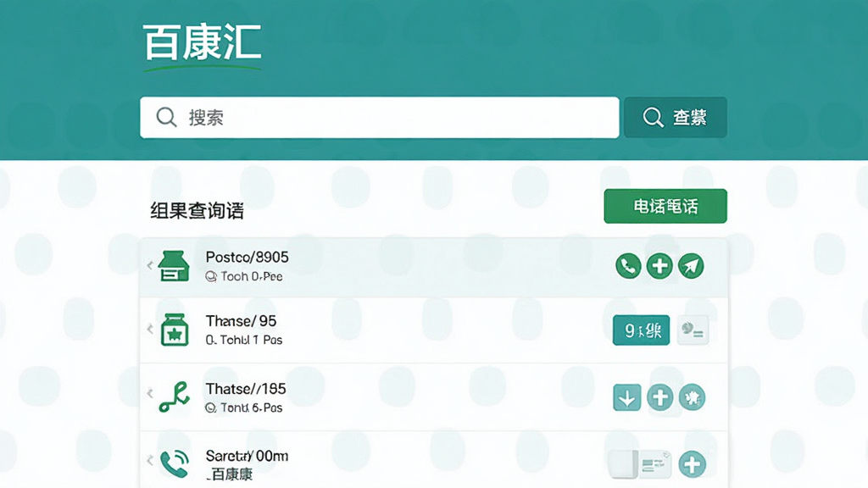
Task: Click inside the 搜索 search field
Action: [x=379, y=117]
